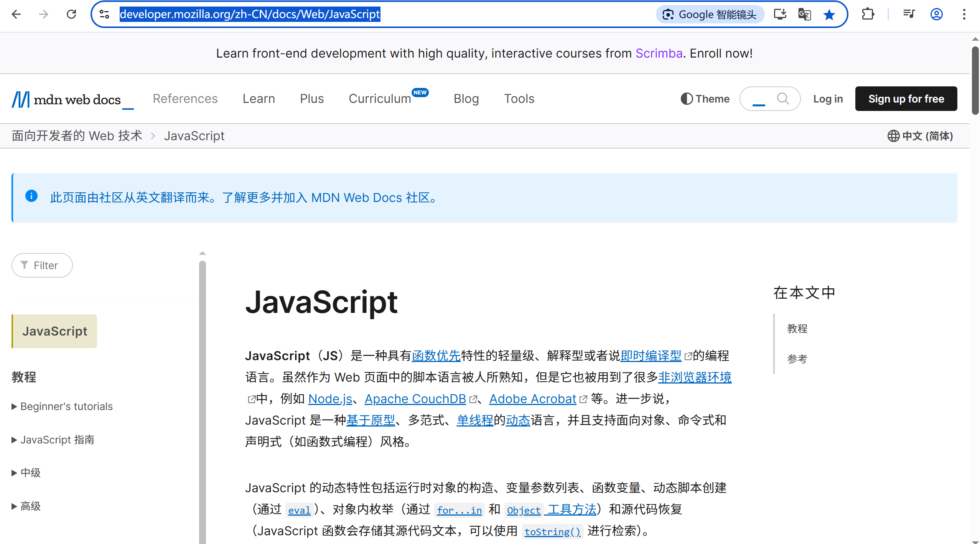The image size is (980, 544).
Task: Open the Curriculum menu item
Action: tap(380, 99)
